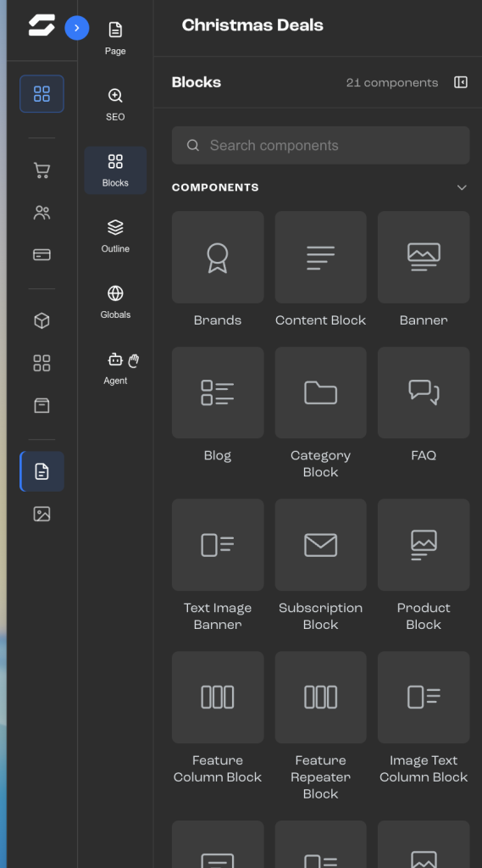Image resolution: width=482 pixels, height=868 pixels.
Task: Switch to the SEO tab
Action: [115, 104]
